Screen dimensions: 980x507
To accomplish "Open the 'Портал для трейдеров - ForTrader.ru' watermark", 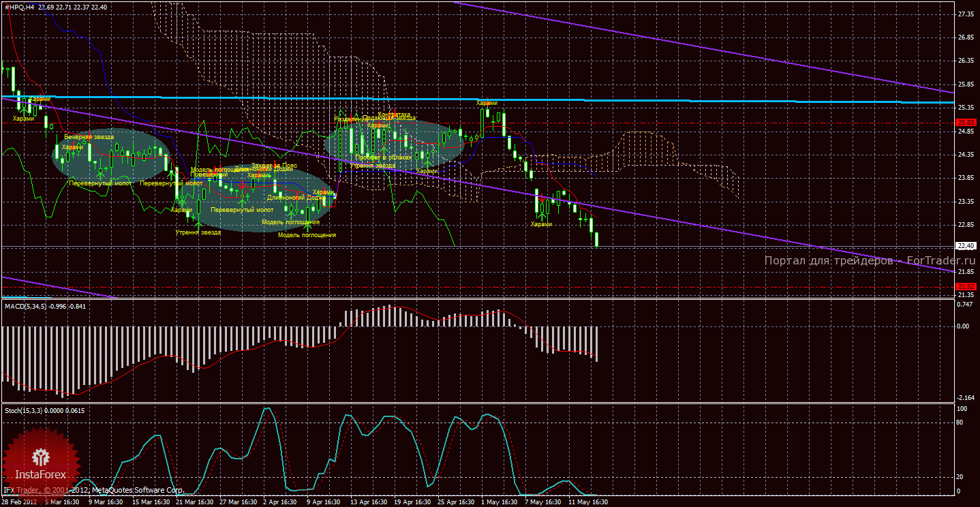I will (857, 261).
